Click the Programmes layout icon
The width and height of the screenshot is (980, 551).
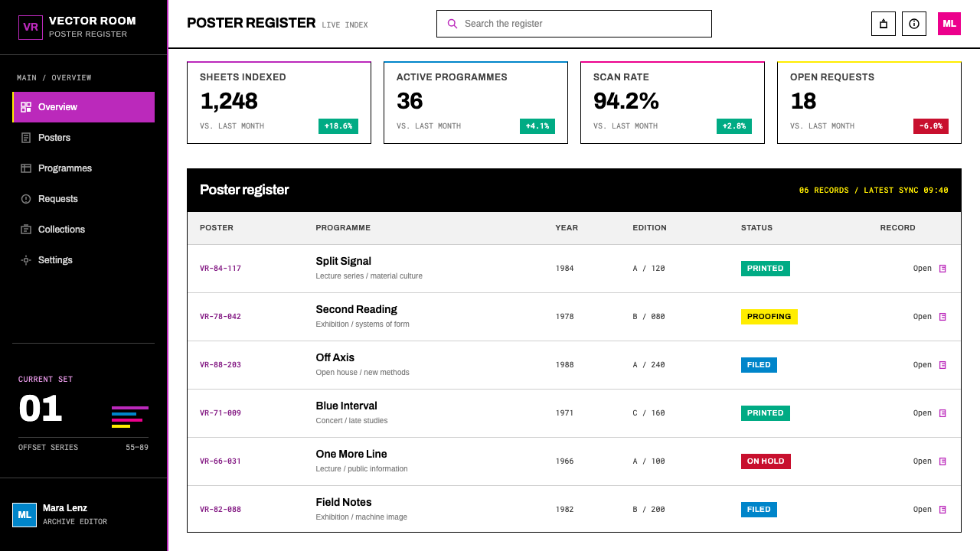click(26, 168)
